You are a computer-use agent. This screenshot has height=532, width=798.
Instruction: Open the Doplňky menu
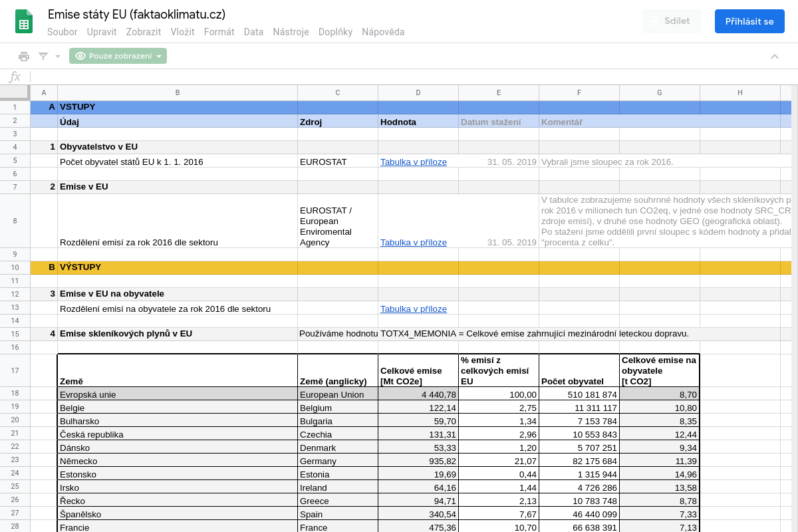click(335, 31)
